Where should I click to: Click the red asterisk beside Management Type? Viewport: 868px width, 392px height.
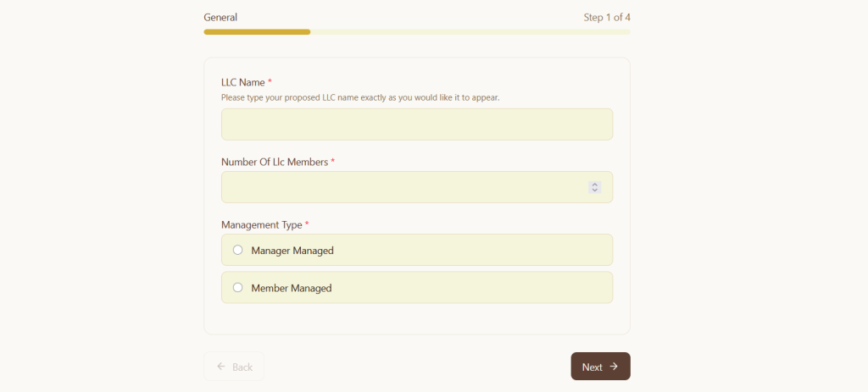307,224
